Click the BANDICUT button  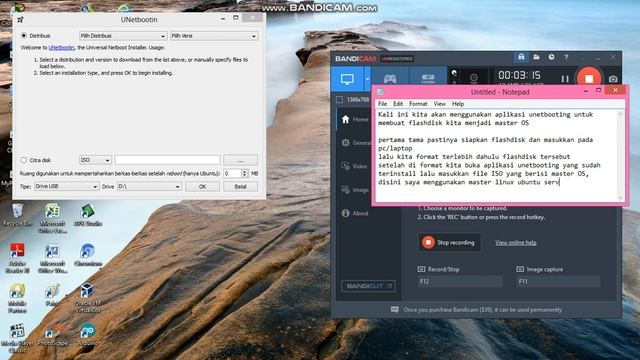click(368, 286)
